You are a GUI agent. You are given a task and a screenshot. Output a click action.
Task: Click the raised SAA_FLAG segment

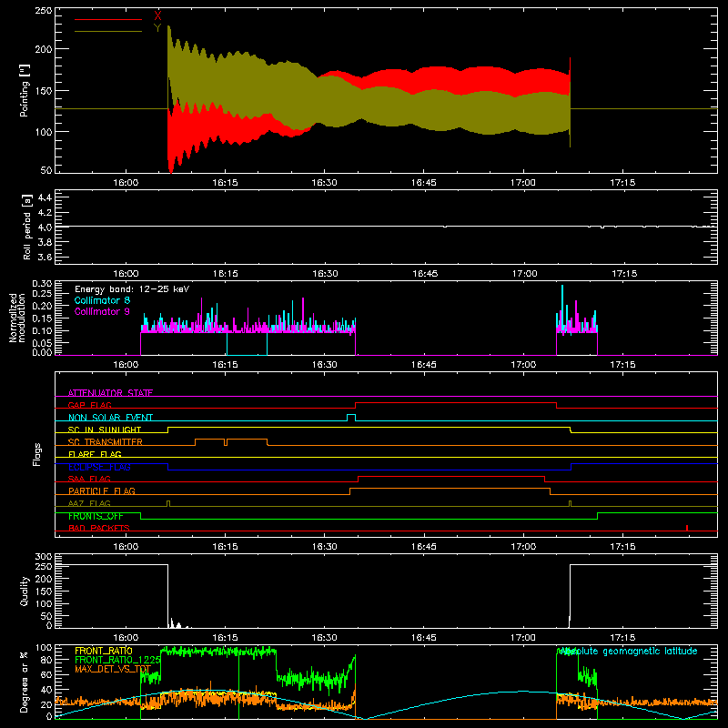tap(451, 476)
